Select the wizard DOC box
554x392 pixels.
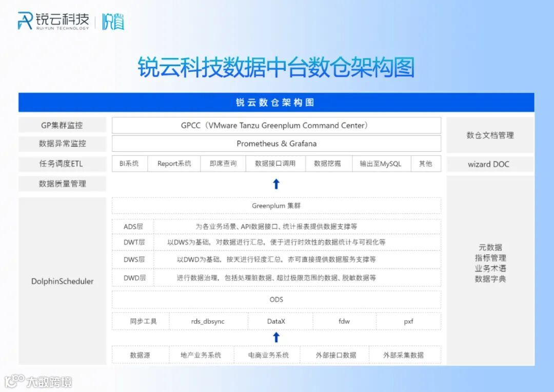[490, 164]
